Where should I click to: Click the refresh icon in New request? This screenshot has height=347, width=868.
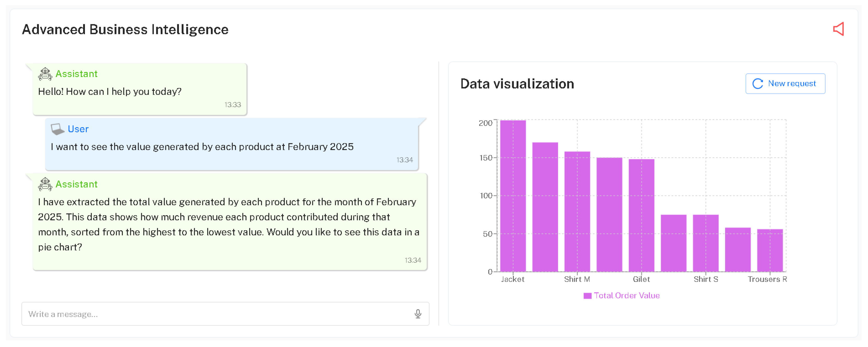click(757, 84)
